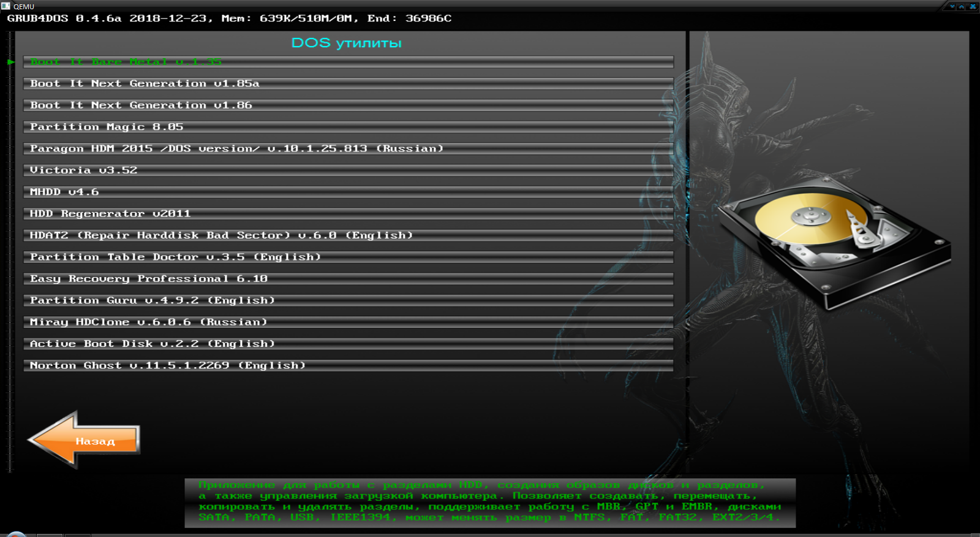Viewport: 980px width, 537px height.
Task: Select Boot It Next Generation v1.85a
Action: coord(145,83)
